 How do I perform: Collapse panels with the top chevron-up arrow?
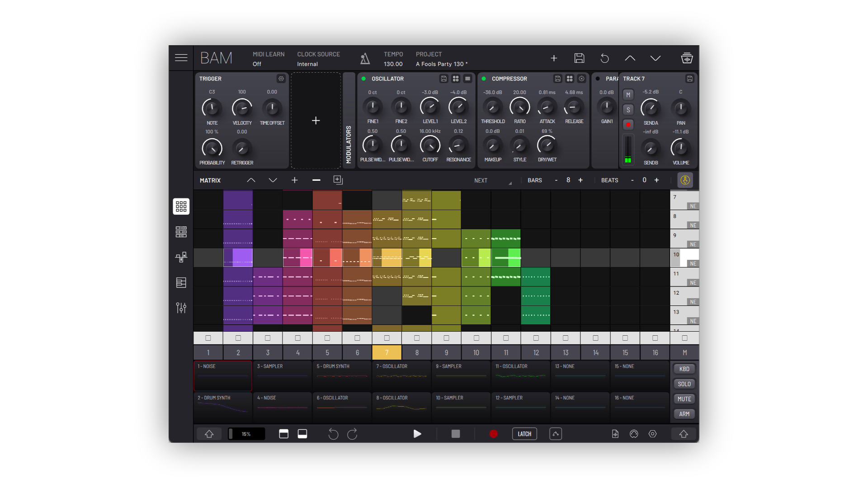[x=630, y=58]
